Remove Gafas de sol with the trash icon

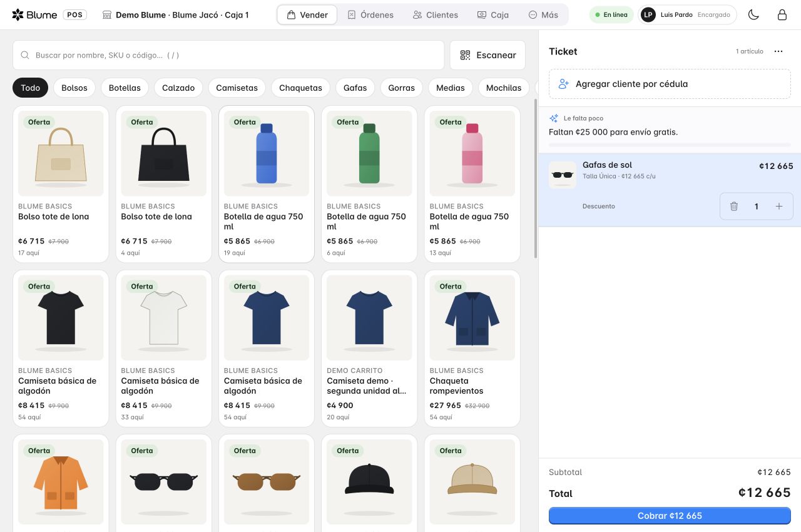point(734,206)
